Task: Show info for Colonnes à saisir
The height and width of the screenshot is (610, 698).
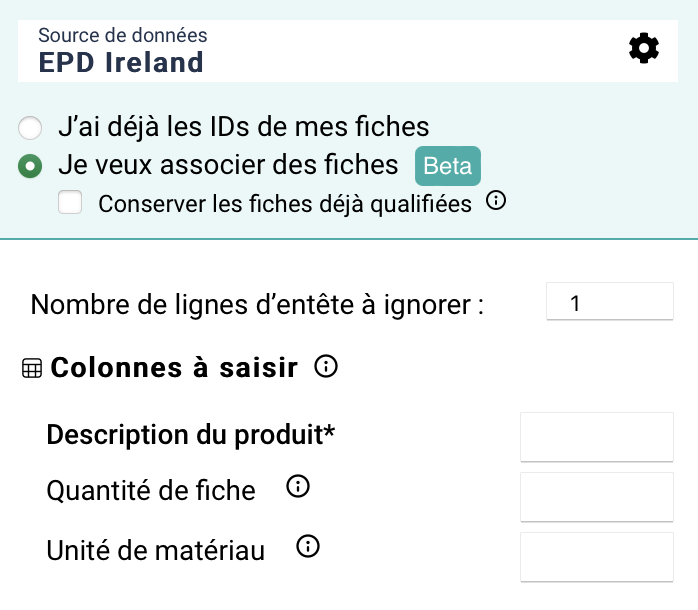Action: (x=325, y=367)
